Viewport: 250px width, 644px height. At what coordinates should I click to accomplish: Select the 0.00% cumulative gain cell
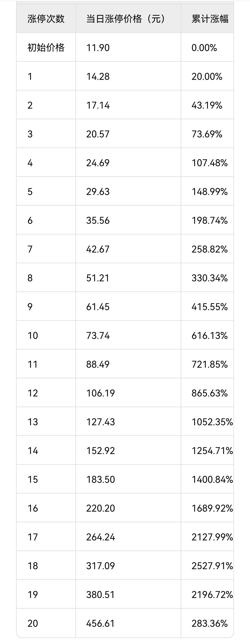click(204, 47)
